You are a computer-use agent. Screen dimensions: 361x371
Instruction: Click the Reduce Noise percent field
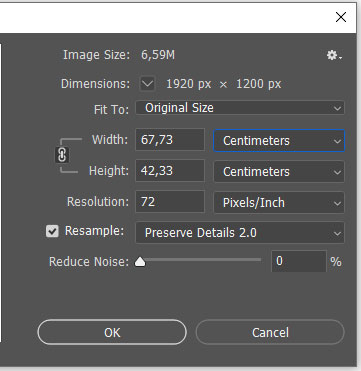click(x=299, y=261)
